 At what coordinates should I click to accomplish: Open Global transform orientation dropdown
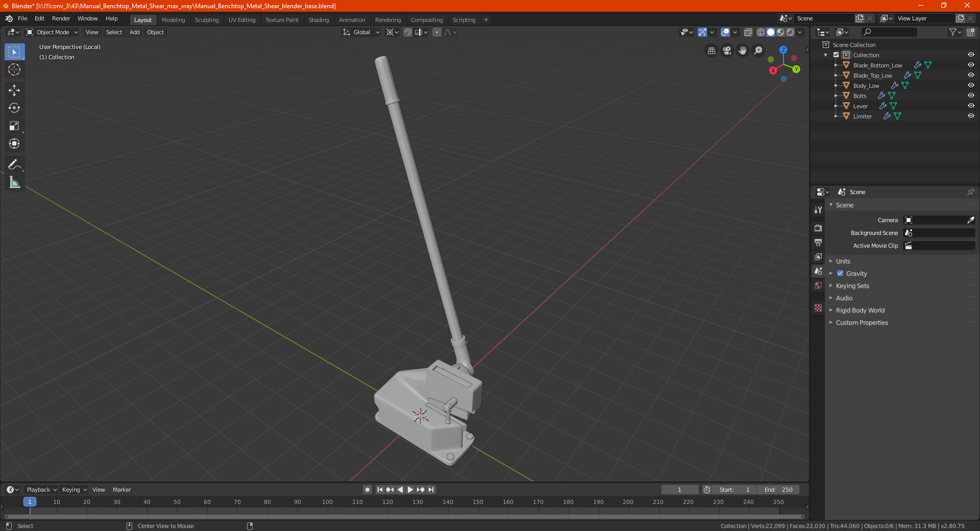[361, 32]
